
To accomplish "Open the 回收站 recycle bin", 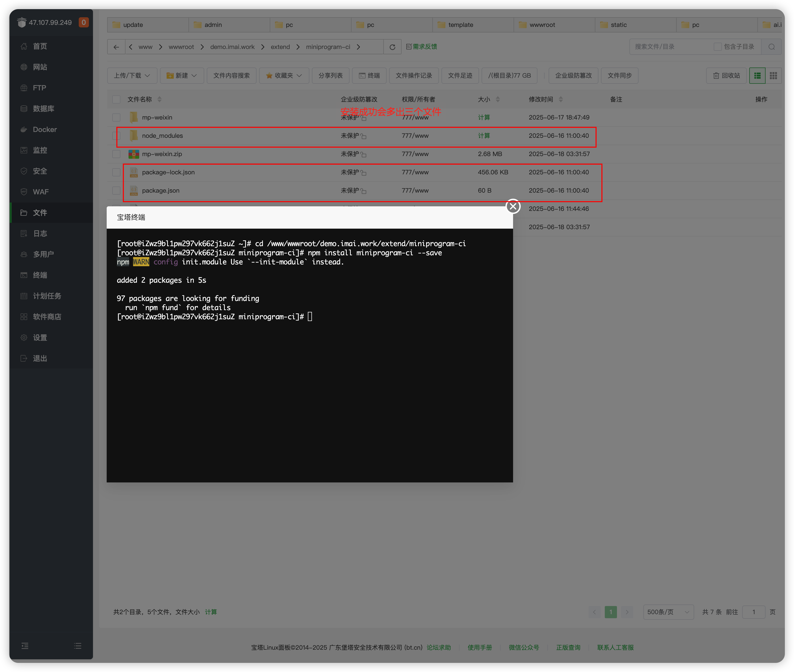I will 726,75.
